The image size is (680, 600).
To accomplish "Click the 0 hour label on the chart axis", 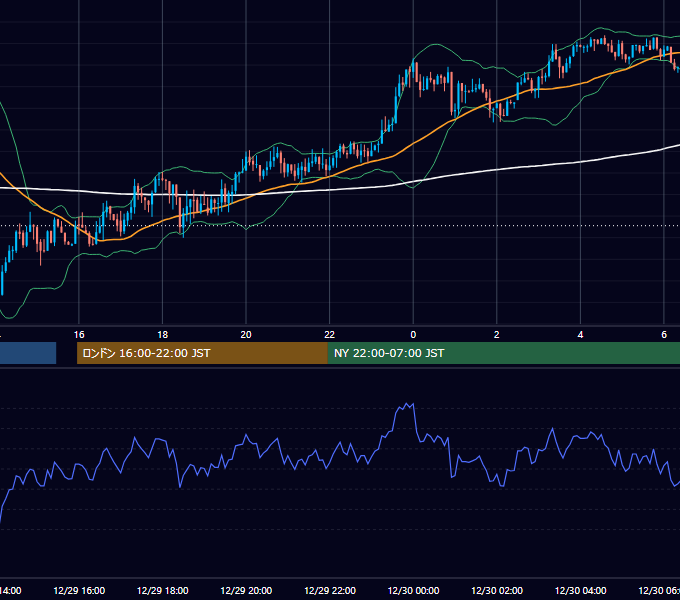I will pos(413,335).
